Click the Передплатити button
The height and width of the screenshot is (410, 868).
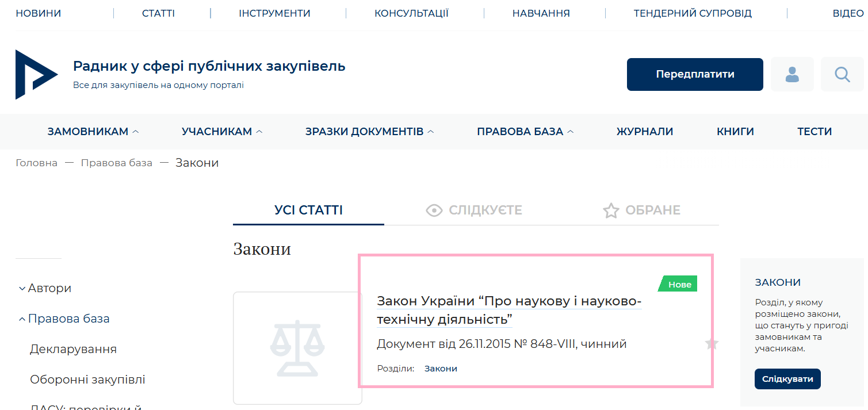[695, 74]
